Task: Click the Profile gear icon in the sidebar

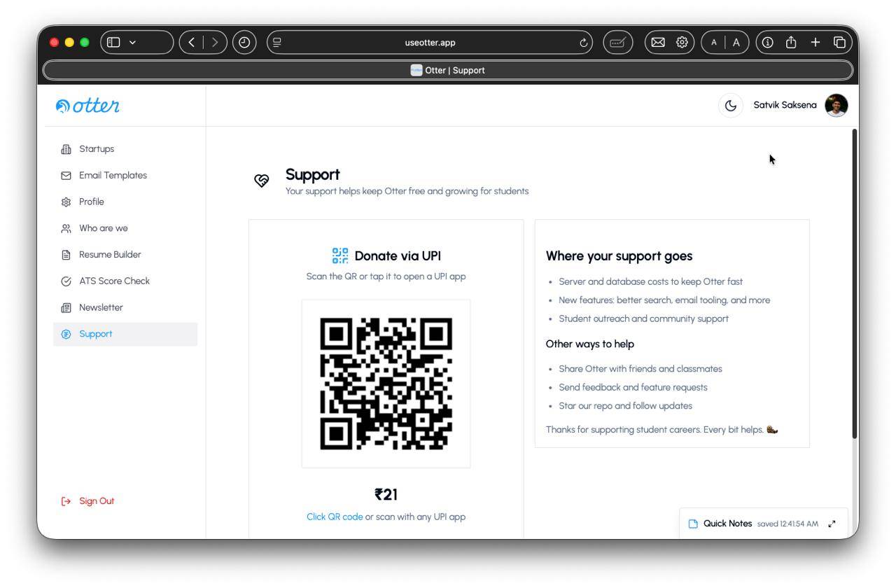Action: [66, 202]
